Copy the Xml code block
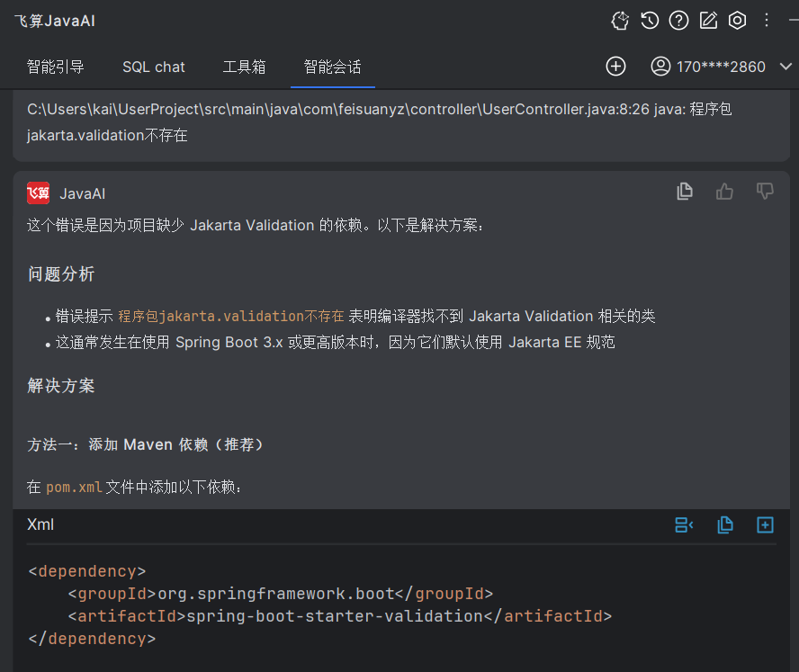Screen dimensions: 799x672 724,524
